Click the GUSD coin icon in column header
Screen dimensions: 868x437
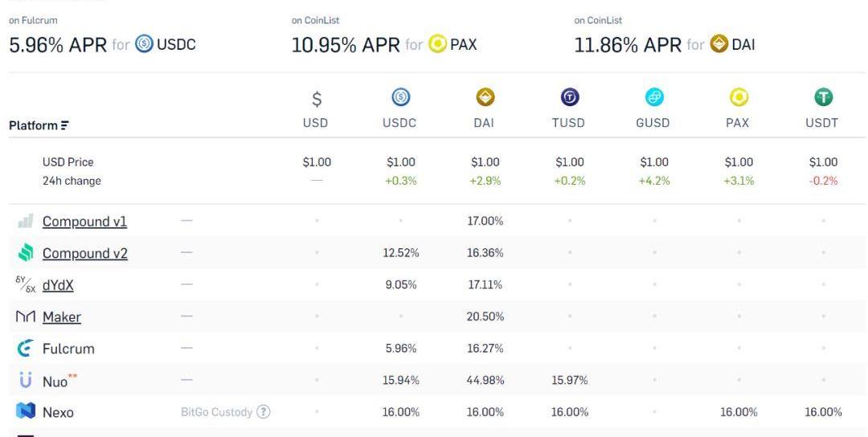coord(653,97)
